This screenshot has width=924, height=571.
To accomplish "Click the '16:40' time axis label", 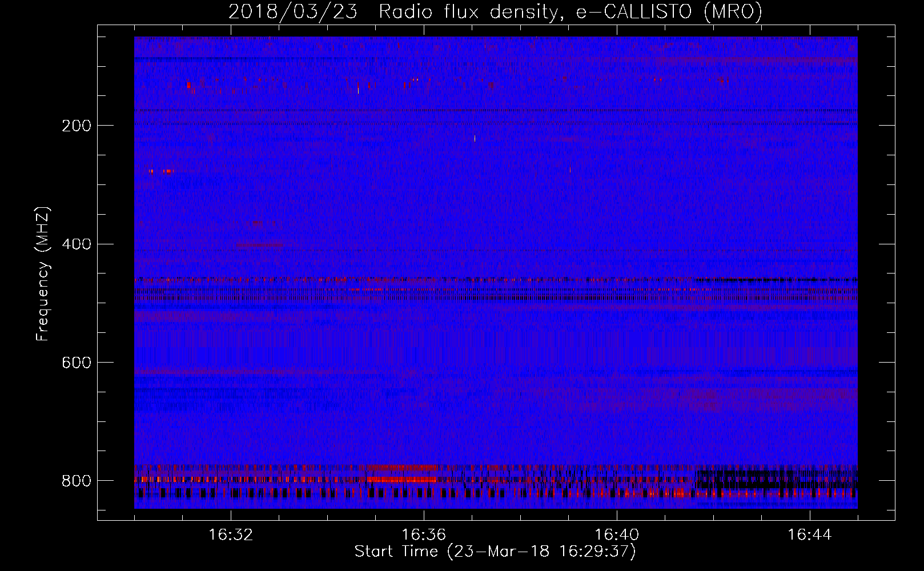I will pos(617,535).
